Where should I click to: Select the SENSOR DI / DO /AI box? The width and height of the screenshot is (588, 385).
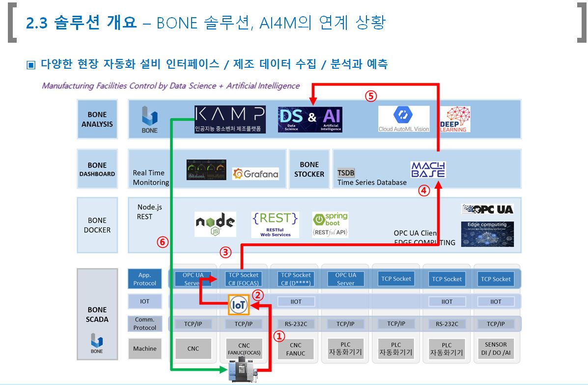pos(496,349)
